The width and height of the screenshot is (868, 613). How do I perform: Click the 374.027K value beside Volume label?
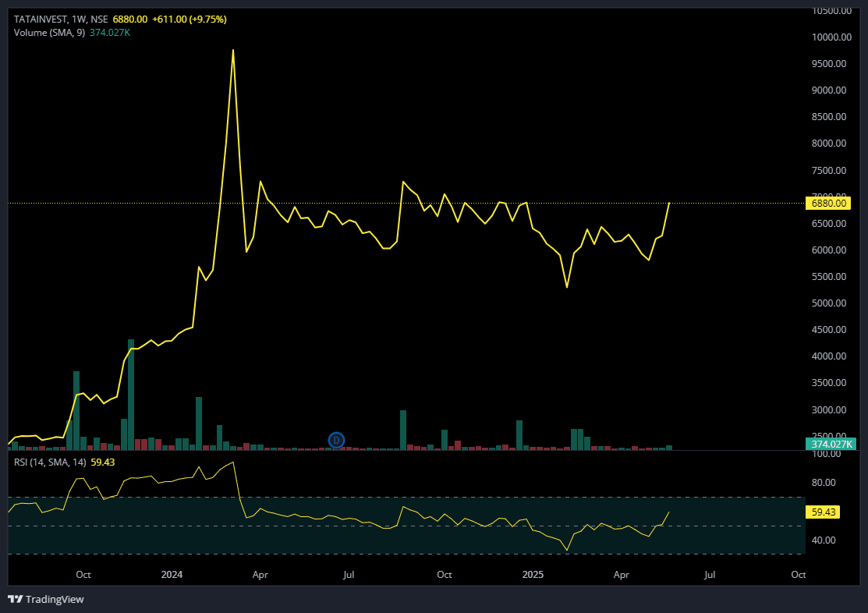tap(110, 33)
